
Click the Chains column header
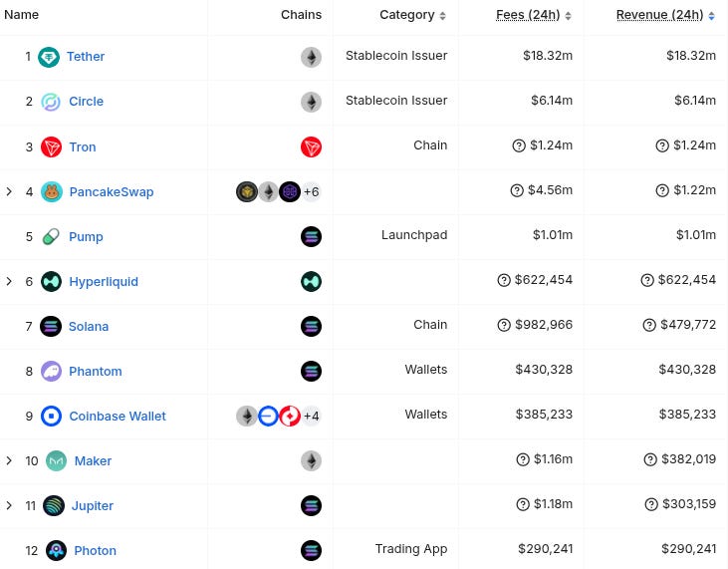click(301, 15)
